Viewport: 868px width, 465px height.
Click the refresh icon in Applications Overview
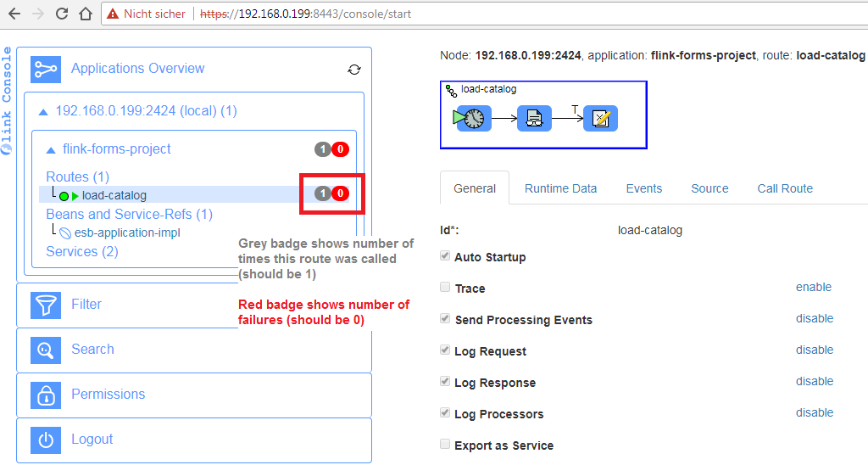coord(354,70)
